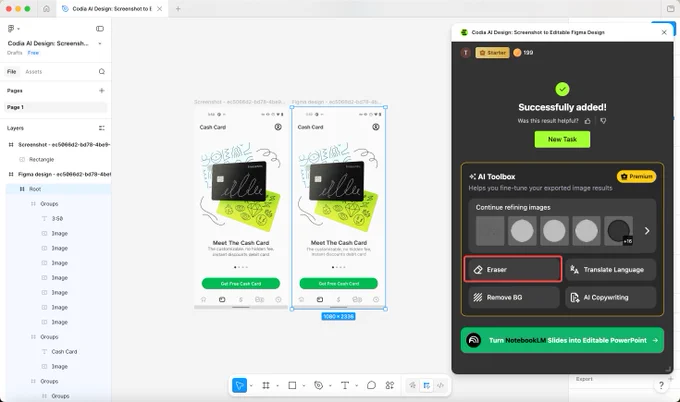The image size is (680, 402).
Task: Add a new page with plus icon
Action: click(101, 91)
